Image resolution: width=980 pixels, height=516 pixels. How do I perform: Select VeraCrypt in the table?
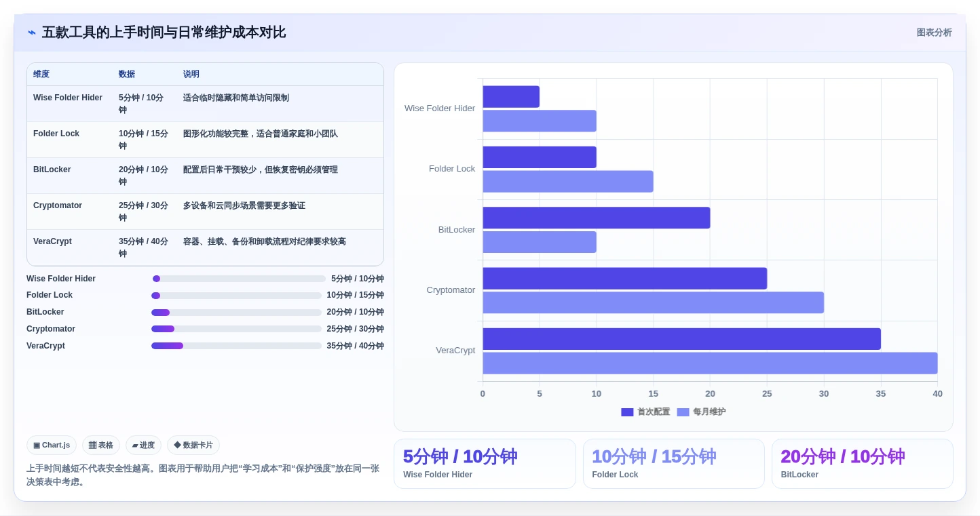tap(52, 241)
